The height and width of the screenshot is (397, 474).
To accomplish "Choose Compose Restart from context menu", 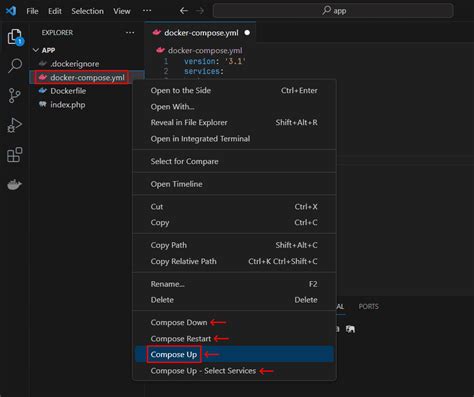I will coord(234,338).
